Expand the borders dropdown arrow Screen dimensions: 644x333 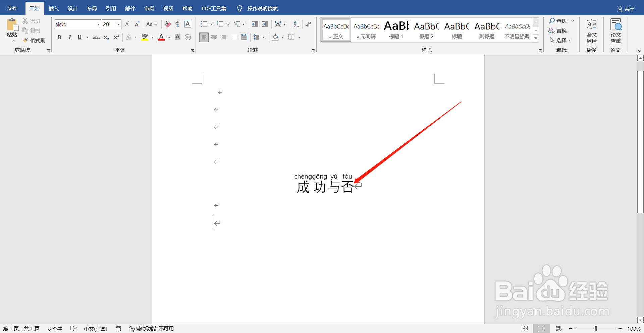(299, 37)
